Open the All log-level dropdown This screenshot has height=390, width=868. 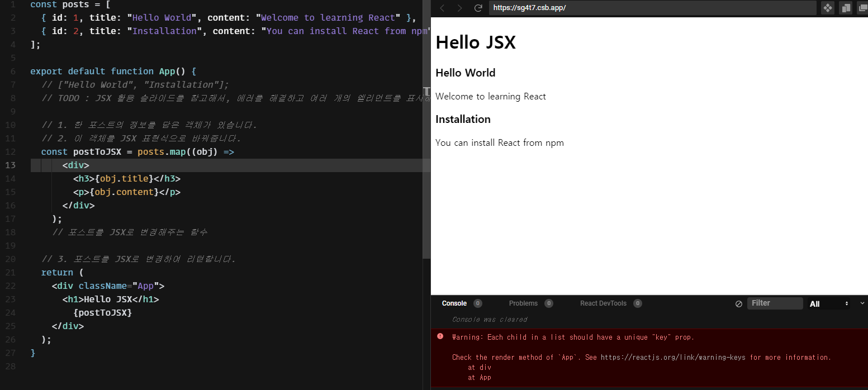click(829, 303)
